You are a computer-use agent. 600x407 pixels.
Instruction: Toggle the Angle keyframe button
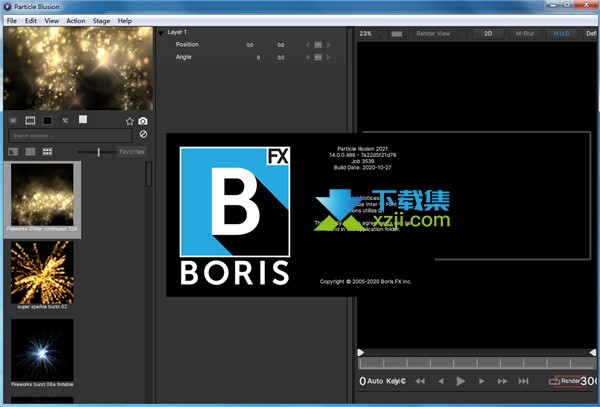pos(318,57)
